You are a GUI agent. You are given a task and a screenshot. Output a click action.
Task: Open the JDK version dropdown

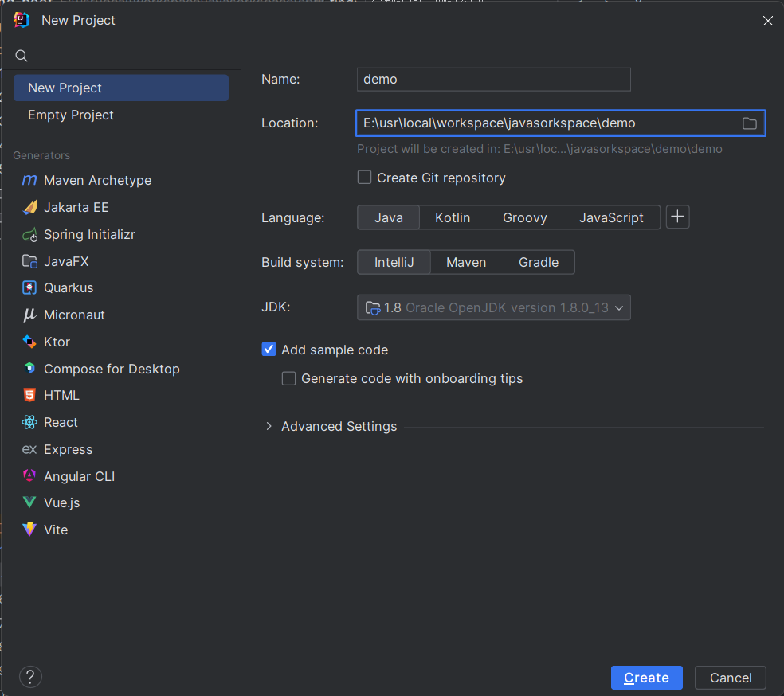493,307
